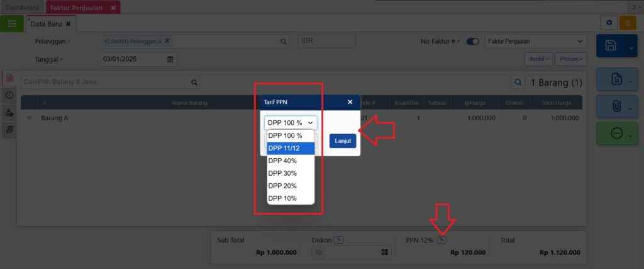644x269 pixels.
Task: Click the percent toggle beside Diskon
Action: (x=338, y=239)
